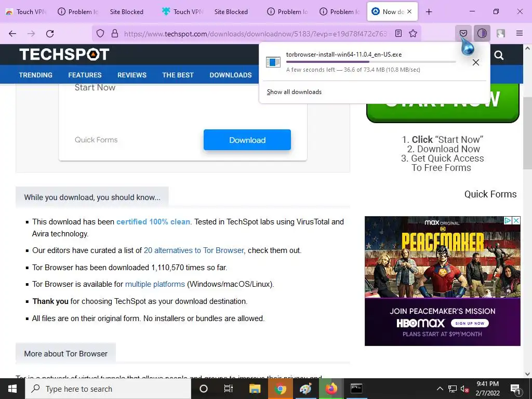Switch to Firefox on the taskbar
Viewport: 532px width, 399px height.
click(x=331, y=389)
